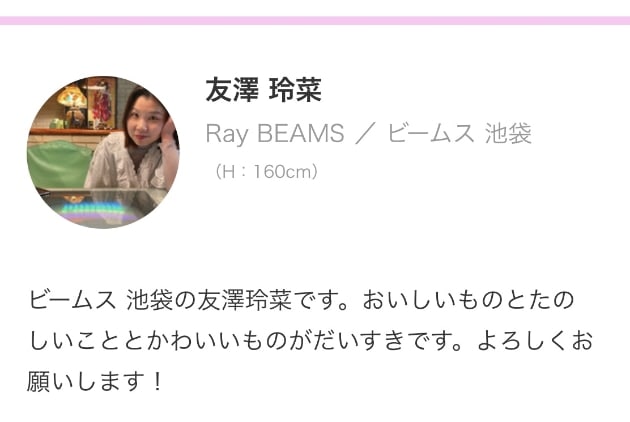This screenshot has width=630, height=422.
Task: Click the given name 玲菜 in the heading
Action: [x=295, y=90]
